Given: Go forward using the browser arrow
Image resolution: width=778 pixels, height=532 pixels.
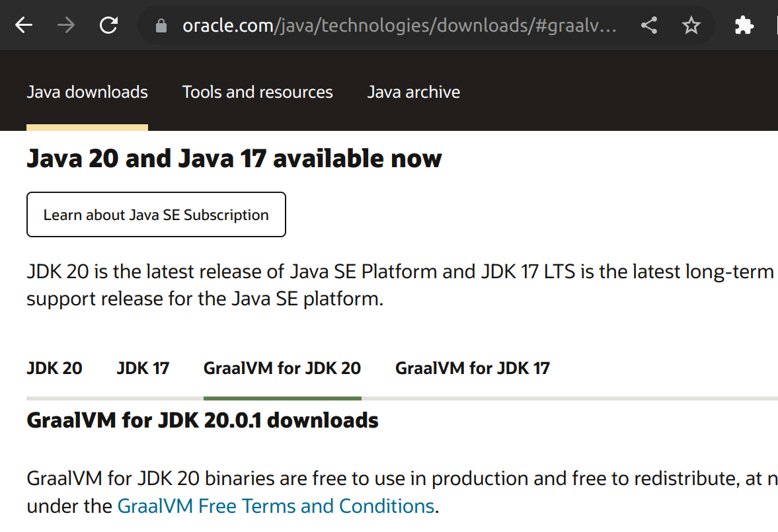Looking at the screenshot, I should coord(66,25).
